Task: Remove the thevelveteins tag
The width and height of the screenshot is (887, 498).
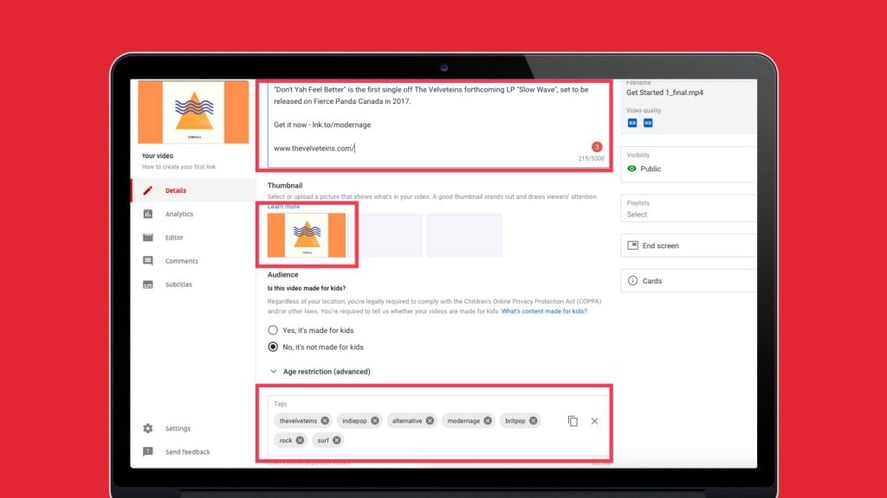Action: point(325,421)
